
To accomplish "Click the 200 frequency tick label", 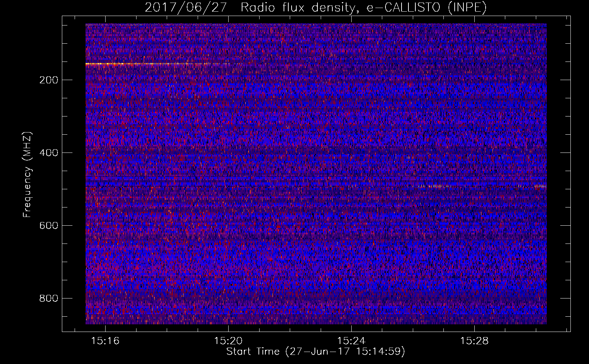I will [x=49, y=80].
